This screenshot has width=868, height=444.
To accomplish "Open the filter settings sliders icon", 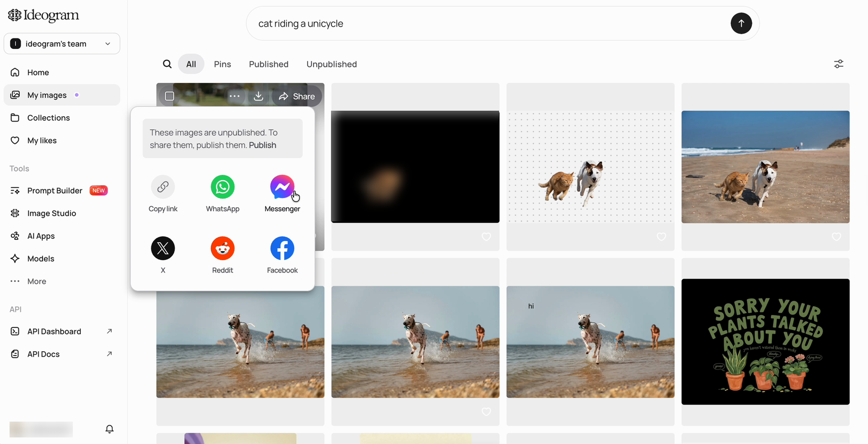I will [839, 64].
